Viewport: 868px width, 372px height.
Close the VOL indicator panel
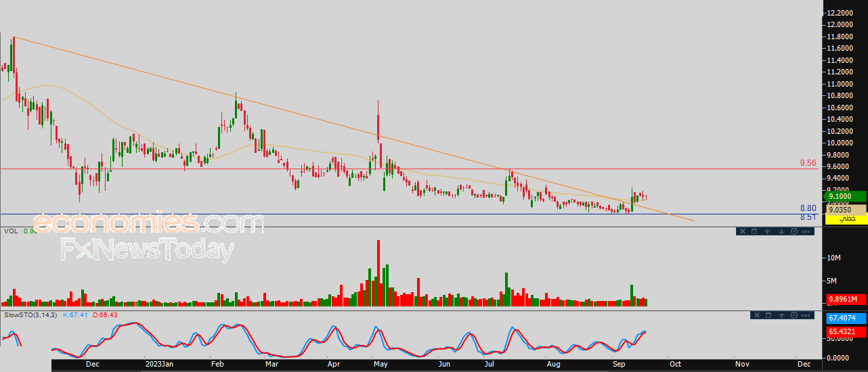coord(743,231)
